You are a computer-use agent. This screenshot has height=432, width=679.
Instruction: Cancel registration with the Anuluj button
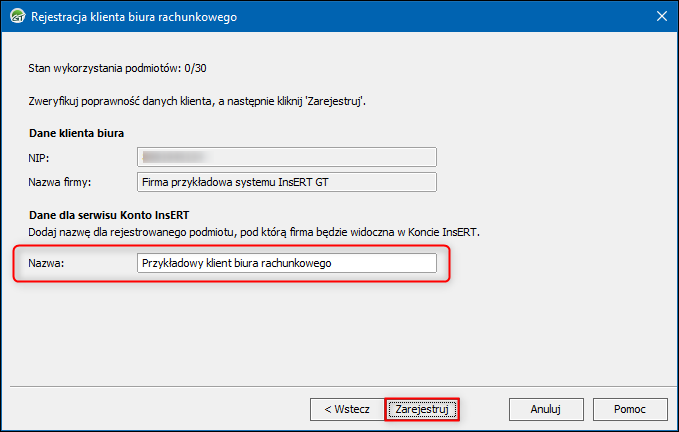tap(546, 409)
